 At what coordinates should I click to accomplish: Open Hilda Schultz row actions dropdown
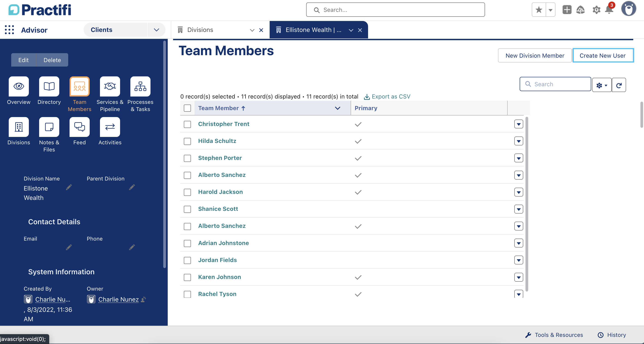(x=519, y=141)
